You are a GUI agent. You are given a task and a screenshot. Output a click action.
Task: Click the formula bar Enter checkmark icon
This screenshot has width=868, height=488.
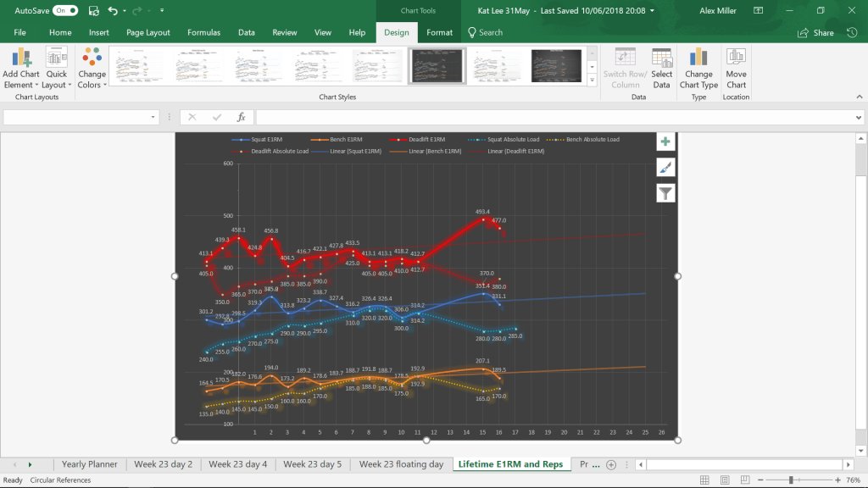coord(216,117)
